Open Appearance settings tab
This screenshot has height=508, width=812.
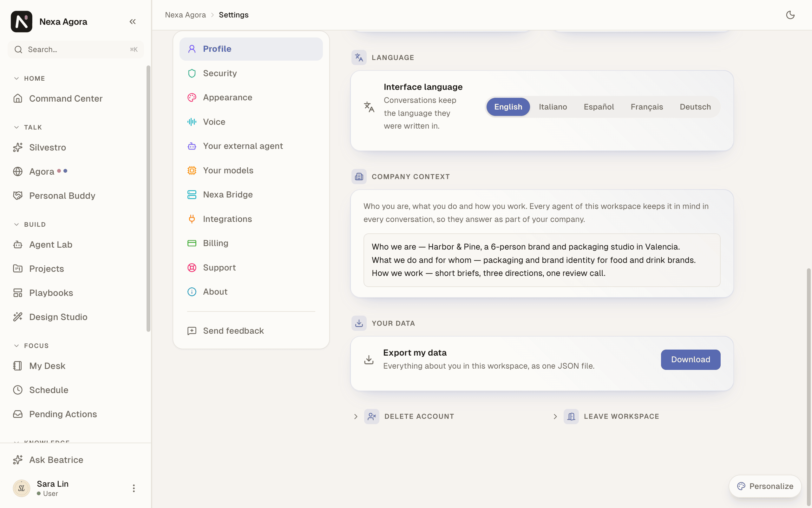tap(251, 97)
